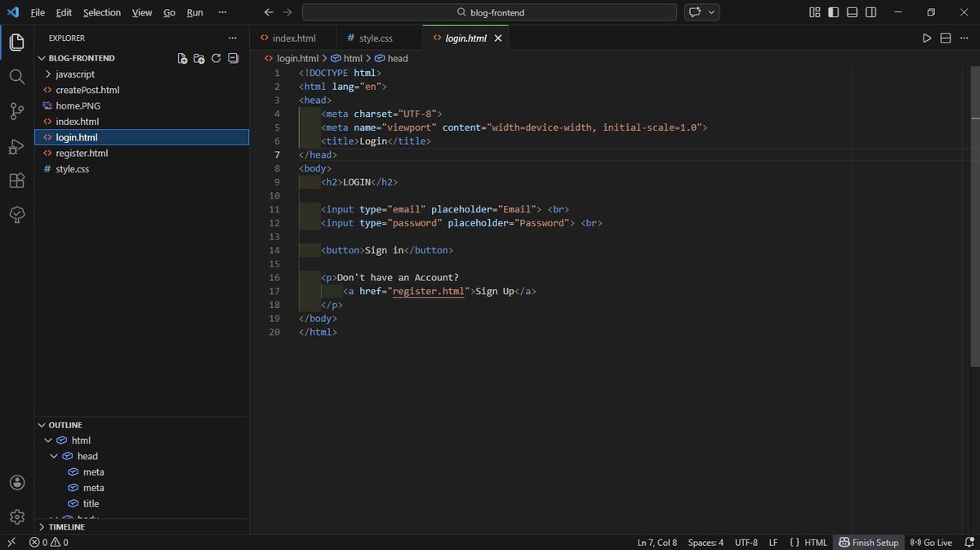The width and height of the screenshot is (980, 550).
Task: Expand the TIMELINE section
Action: [x=42, y=527]
